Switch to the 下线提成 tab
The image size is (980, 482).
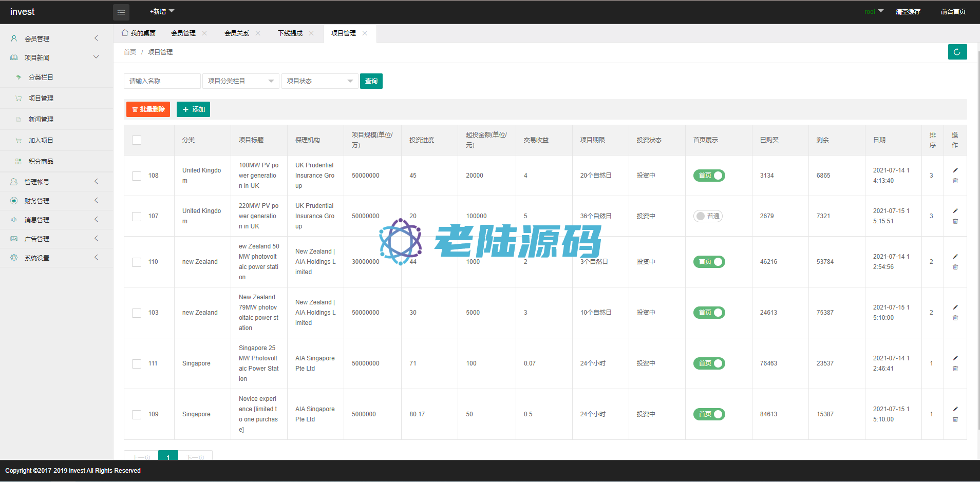290,33
